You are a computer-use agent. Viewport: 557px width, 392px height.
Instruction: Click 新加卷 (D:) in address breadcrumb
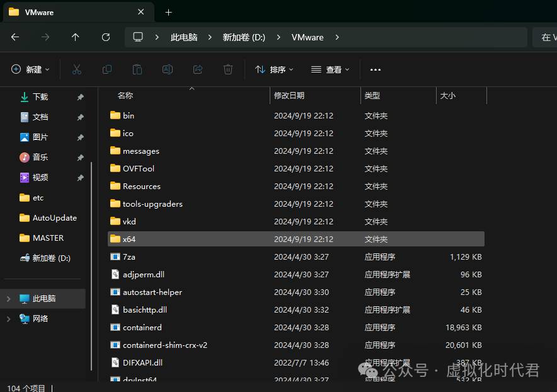click(x=244, y=37)
